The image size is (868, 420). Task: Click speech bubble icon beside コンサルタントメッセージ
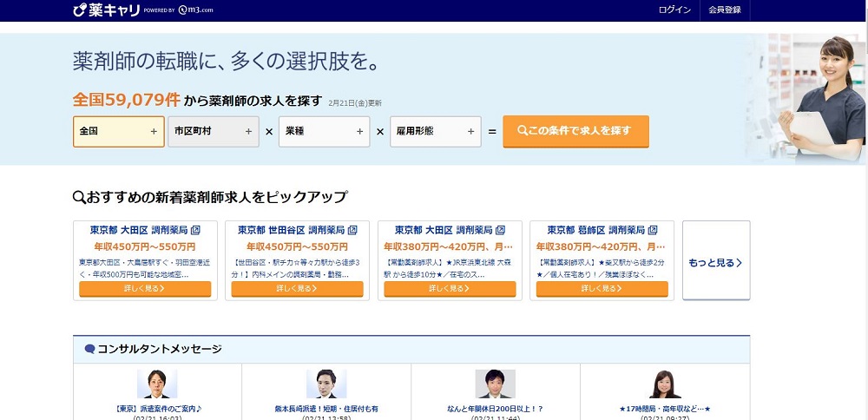coord(89,349)
